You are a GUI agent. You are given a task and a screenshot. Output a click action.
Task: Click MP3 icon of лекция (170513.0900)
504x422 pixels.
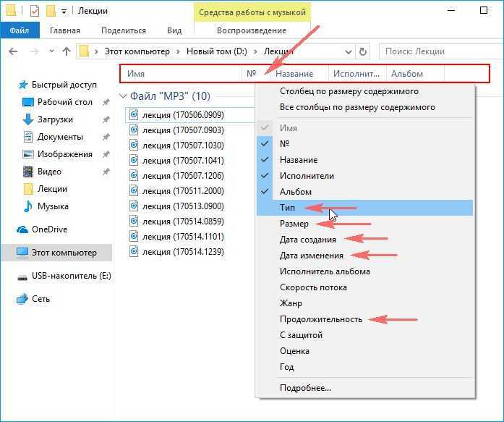click(133, 206)
